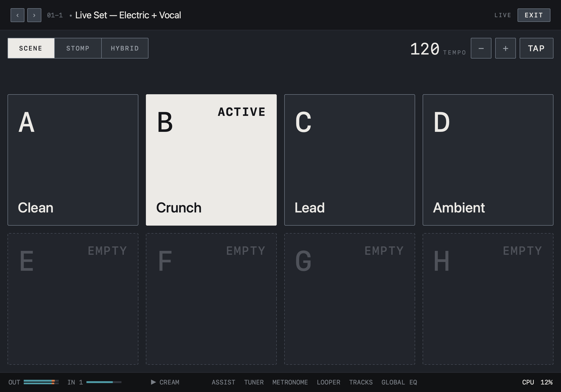Decrease tempo with the minus button
561x392 pixels.
pyautogui.click(x=481, y=48)
